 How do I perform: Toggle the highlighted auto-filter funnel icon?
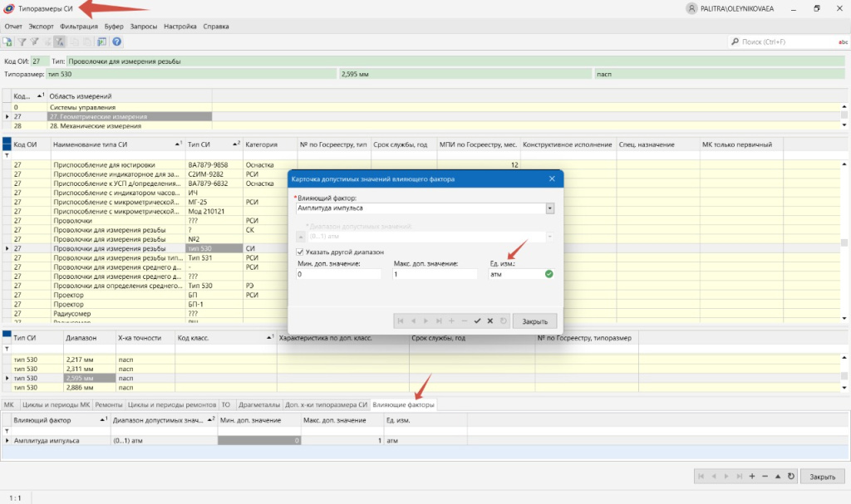pyautogui.click(x=60, y=42)
